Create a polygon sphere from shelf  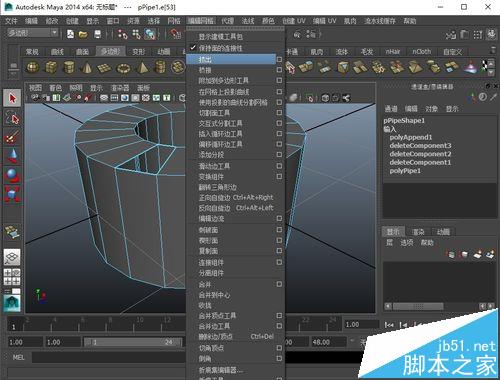[x=32, y=67]
